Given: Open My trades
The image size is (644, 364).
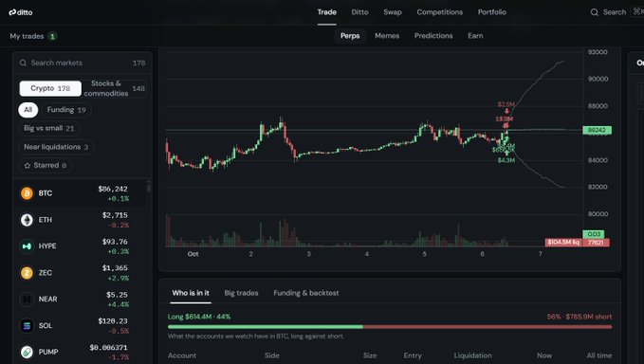Looking at the screenshot, I should [33, 36].
